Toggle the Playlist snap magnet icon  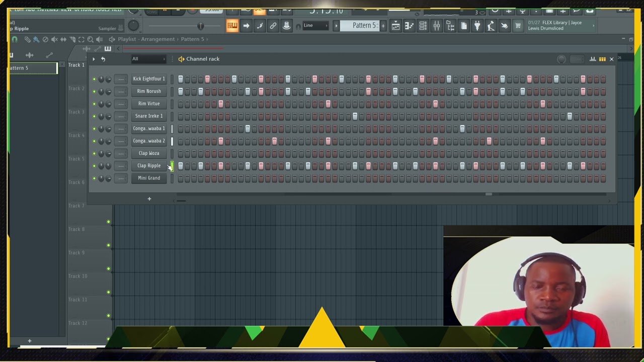pyautogui.click(x=15, y=39)
